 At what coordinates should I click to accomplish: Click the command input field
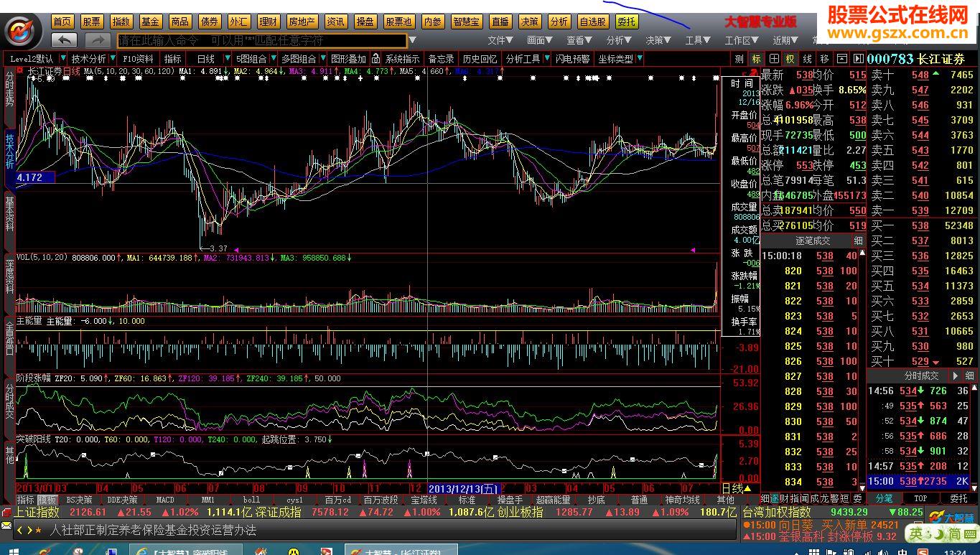click(262, 41)
